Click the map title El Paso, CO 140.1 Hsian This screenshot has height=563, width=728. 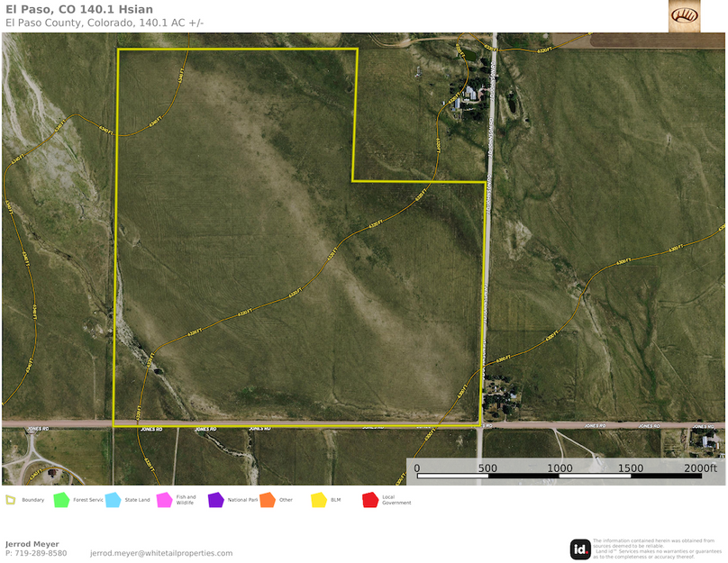point(79,10)
